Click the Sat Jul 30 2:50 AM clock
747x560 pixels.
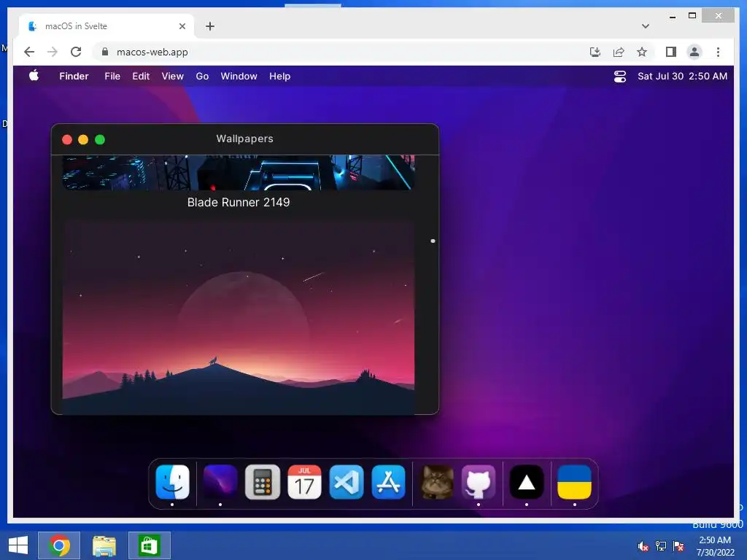point(682,76)
